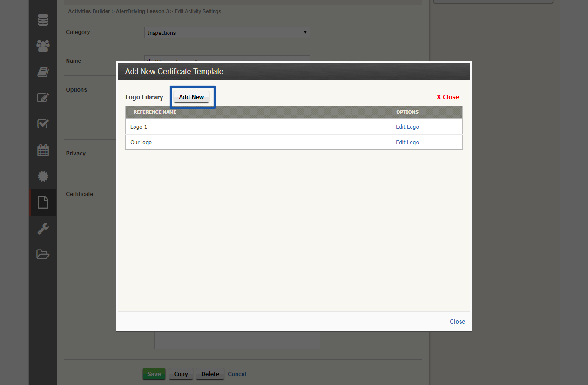Edit Logo for Our logo entry
Image resolution: width=588 pixels, height=385 pixels.
(407, 142)
